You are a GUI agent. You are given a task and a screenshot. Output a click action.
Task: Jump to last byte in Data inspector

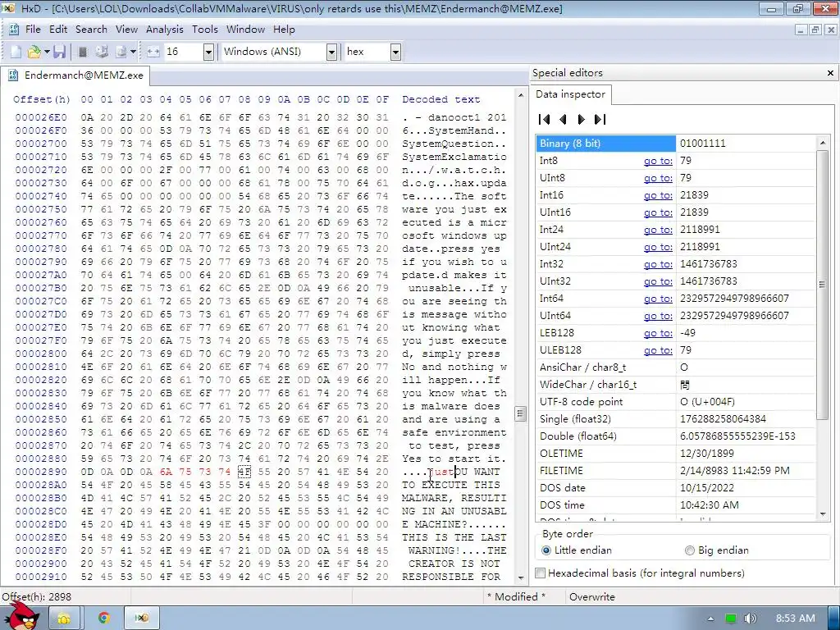pyautogui.click(x=600, y=119)
